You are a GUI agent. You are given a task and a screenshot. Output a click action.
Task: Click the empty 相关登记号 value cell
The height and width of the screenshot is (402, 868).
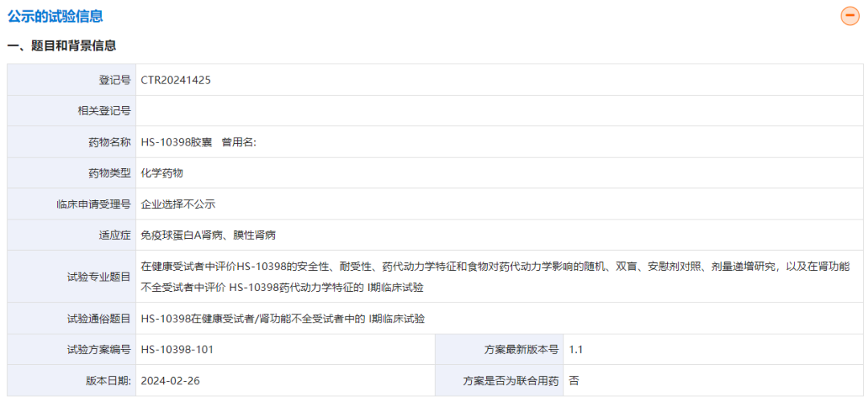(x=498, y=111)
